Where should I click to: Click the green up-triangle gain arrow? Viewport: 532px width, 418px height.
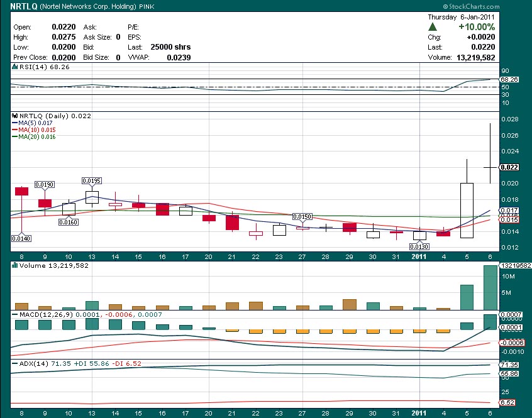[x=432, y=27]
